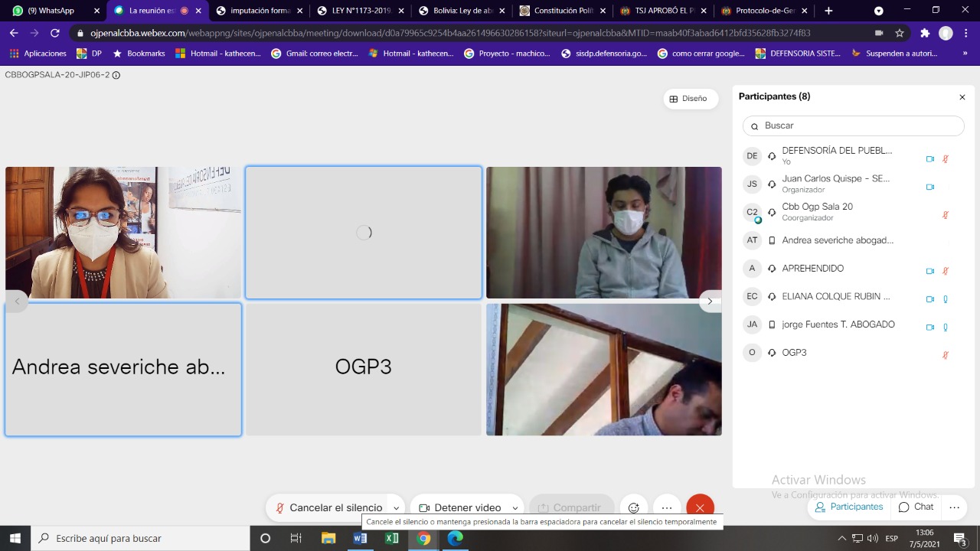Open sisdp.defensoria.go... bookmark
Image resolution: width=980 pixels, height=551 pixels.
click(x=604, y=54)
